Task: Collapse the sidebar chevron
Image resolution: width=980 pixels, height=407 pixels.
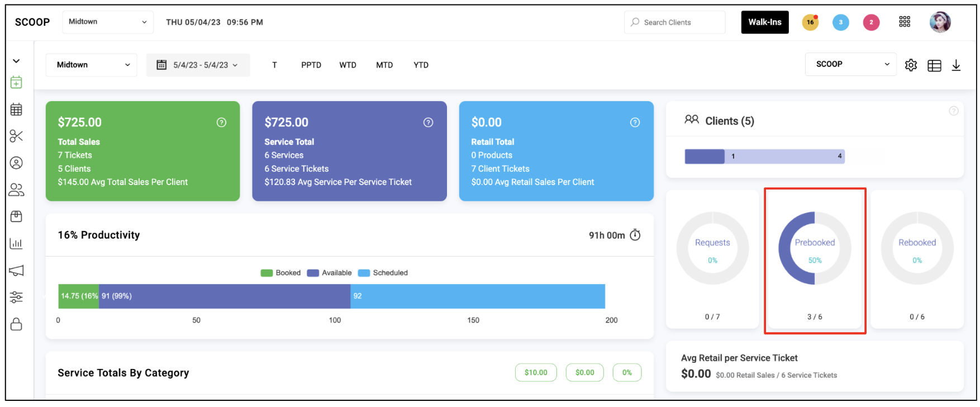Action: 16,61
